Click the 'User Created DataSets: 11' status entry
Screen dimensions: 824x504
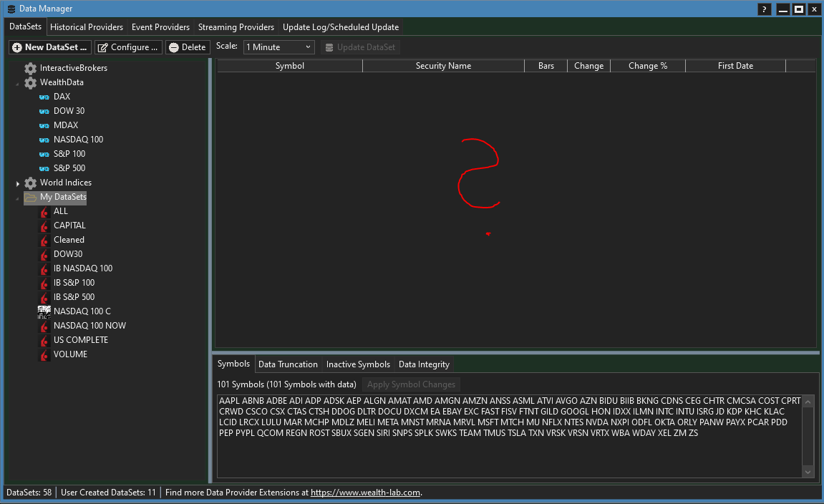point(108,493)
